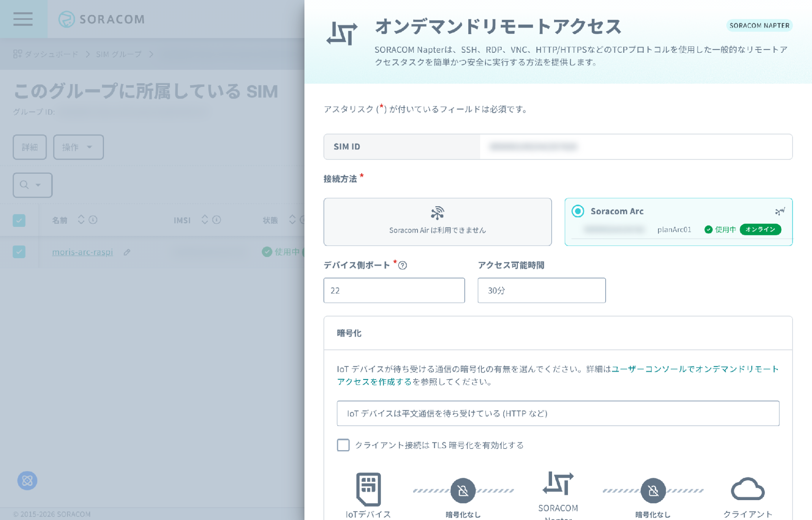Click the SORACOM Napter diagram icon
The height and width of the screenshot is (520, 812).
coord(558,483)
